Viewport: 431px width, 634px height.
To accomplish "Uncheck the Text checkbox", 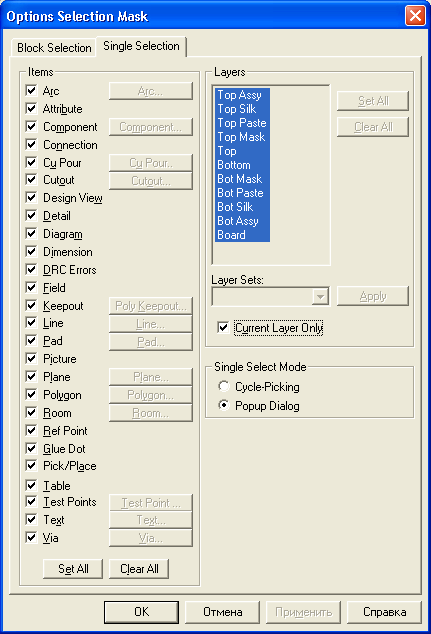I will tap(31, 519).
